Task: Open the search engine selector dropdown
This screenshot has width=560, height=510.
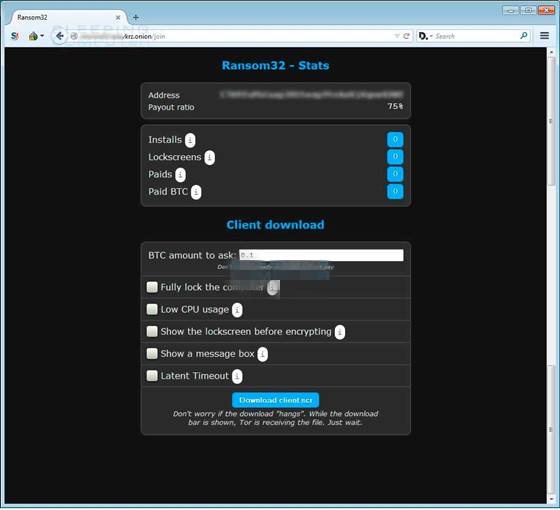Action: pos(425,36)
